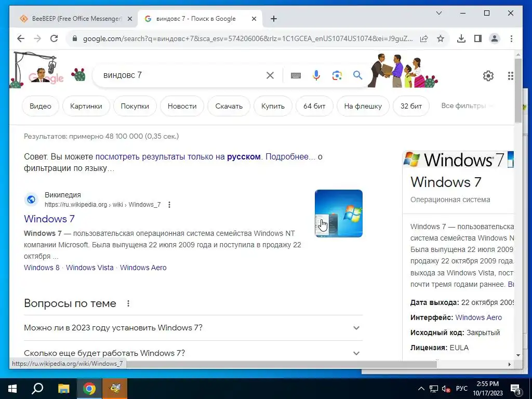532x399 pixels.
Task: Search by image with Google Lens
Action: tap(337, 75)
